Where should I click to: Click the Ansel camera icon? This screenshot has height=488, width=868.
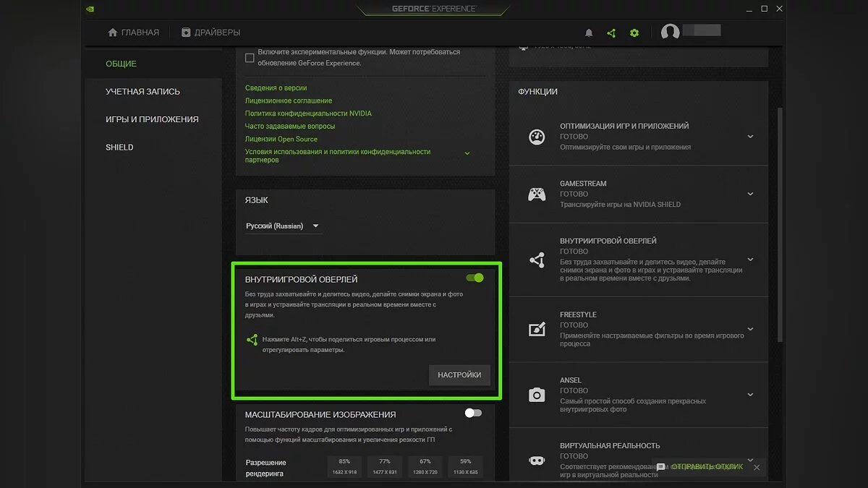[x=536, y=394]
